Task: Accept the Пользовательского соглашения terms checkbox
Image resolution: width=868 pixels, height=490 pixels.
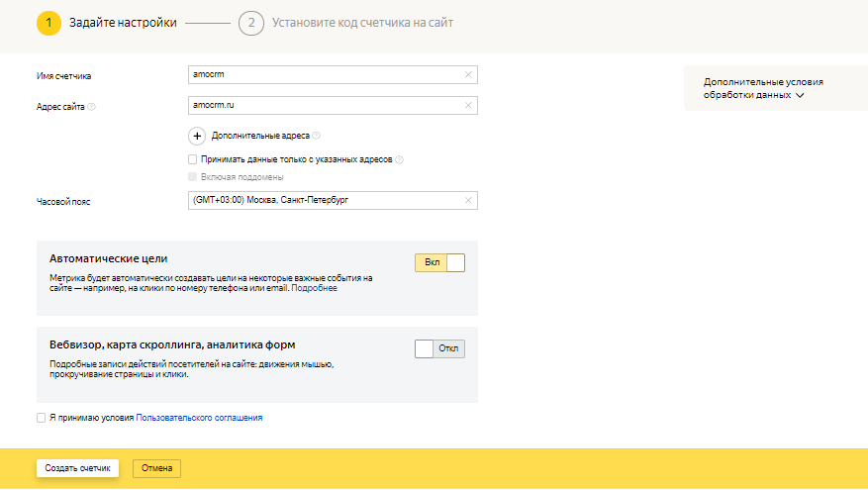Action: click(x=41, y=418)
